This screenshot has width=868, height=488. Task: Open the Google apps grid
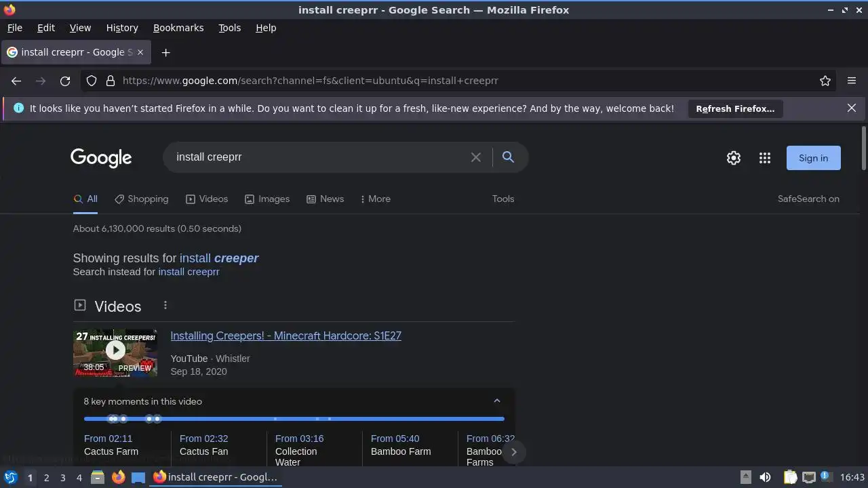click(765, 158)
